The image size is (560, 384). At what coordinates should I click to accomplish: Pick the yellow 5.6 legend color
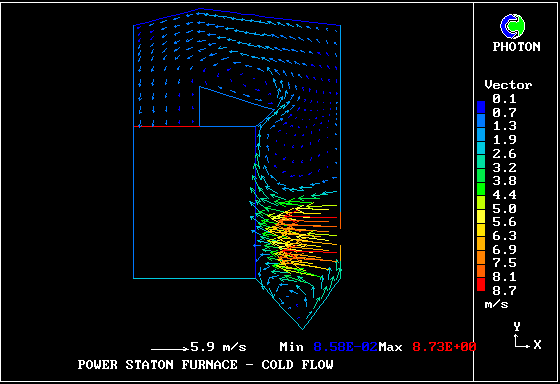pyautogui.click(x=481, y=216)
